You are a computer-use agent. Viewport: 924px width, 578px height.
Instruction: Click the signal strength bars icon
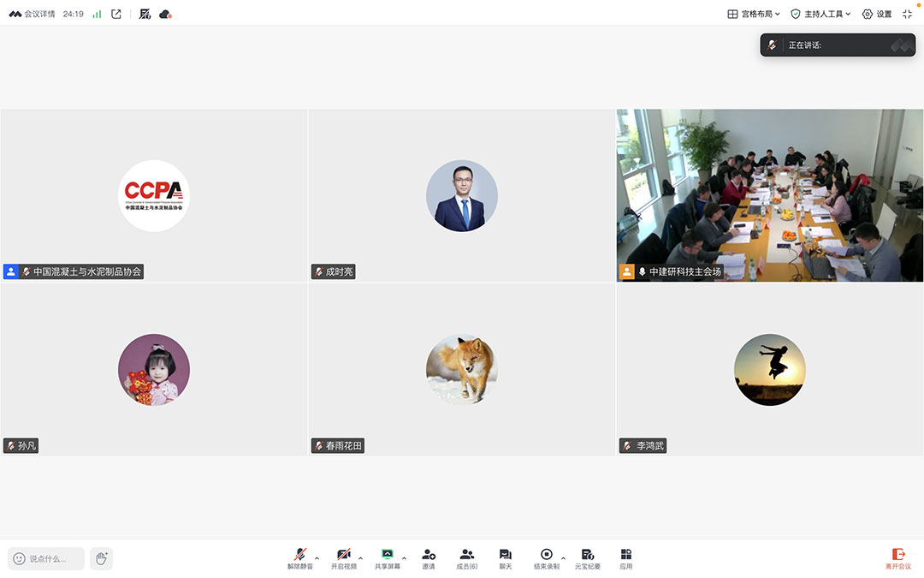coord(97,14)
